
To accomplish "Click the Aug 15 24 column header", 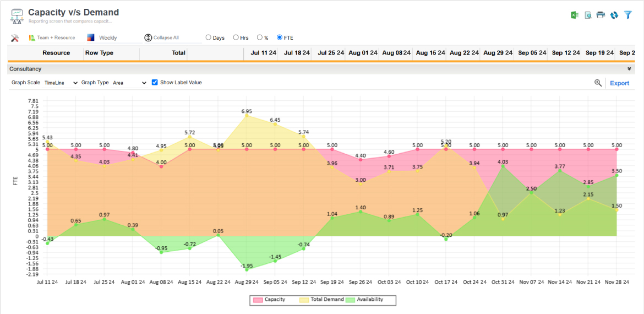I will point(430,52).
